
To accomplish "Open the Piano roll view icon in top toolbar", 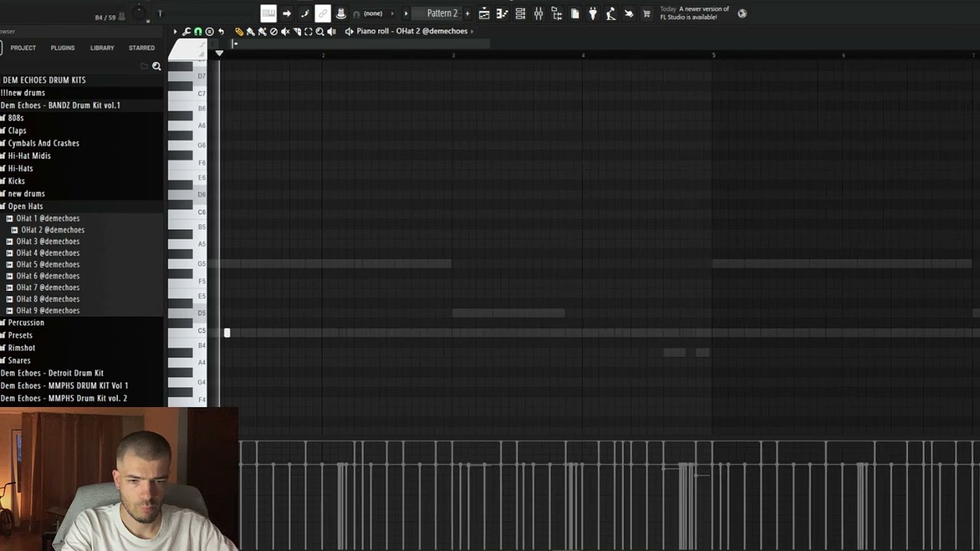I will click(x=502, y=13).
